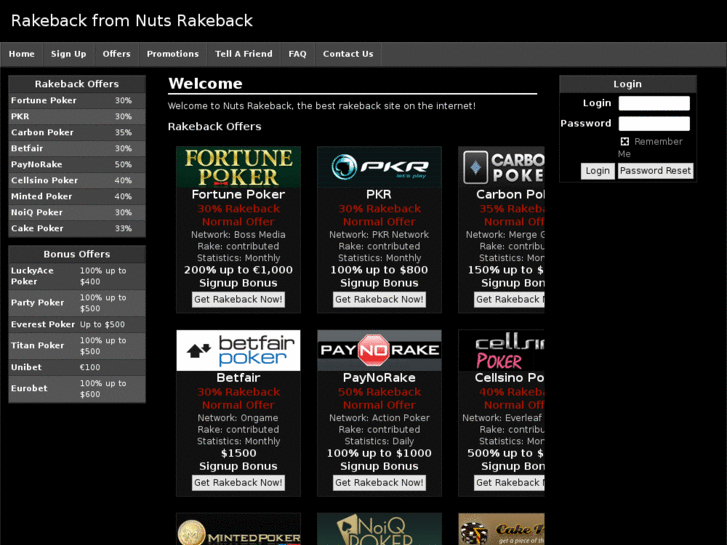727x545 pixels.
Task: Click the PKR card title text
Action: point(379,195)
